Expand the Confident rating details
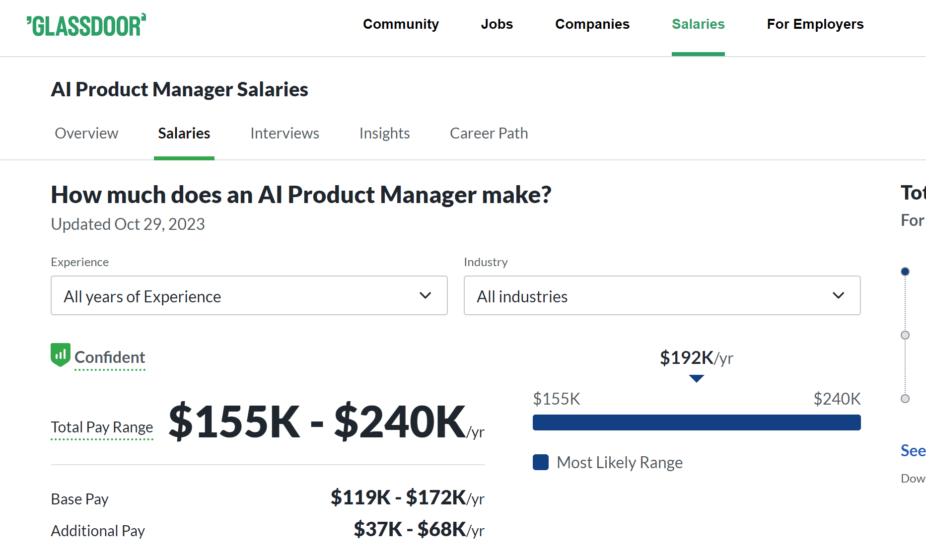Screen dimensions: 926x560 click(x=110, y=357)
